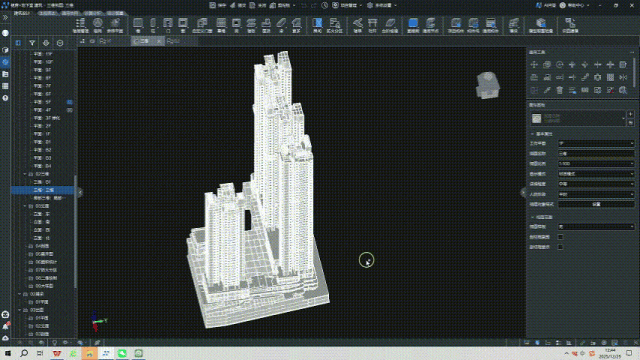Select the Wall tool in the ribbon
640x360 pixels.
[x=138, y=25]
